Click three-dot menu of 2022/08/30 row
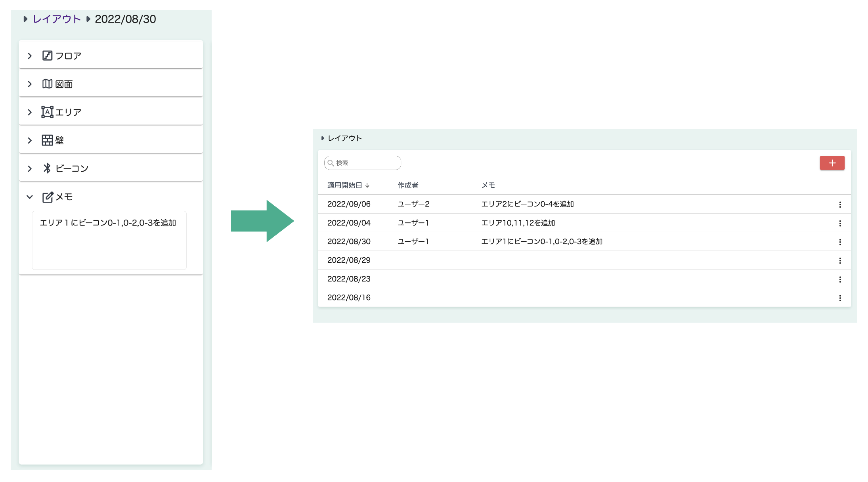868x482 pixels. 839,242
